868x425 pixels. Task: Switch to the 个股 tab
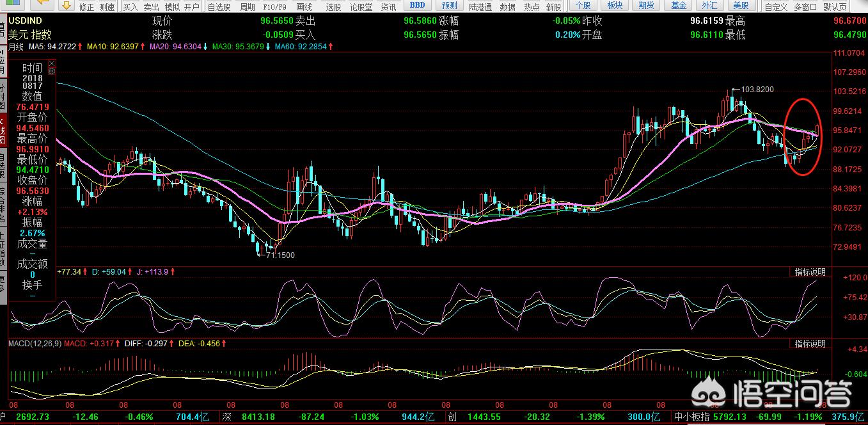(x=583, y=5)
